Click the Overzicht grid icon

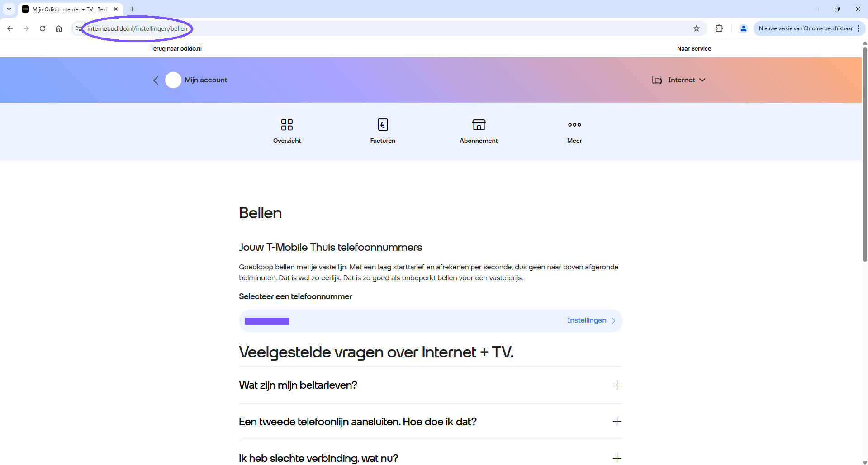coord(287,125)
